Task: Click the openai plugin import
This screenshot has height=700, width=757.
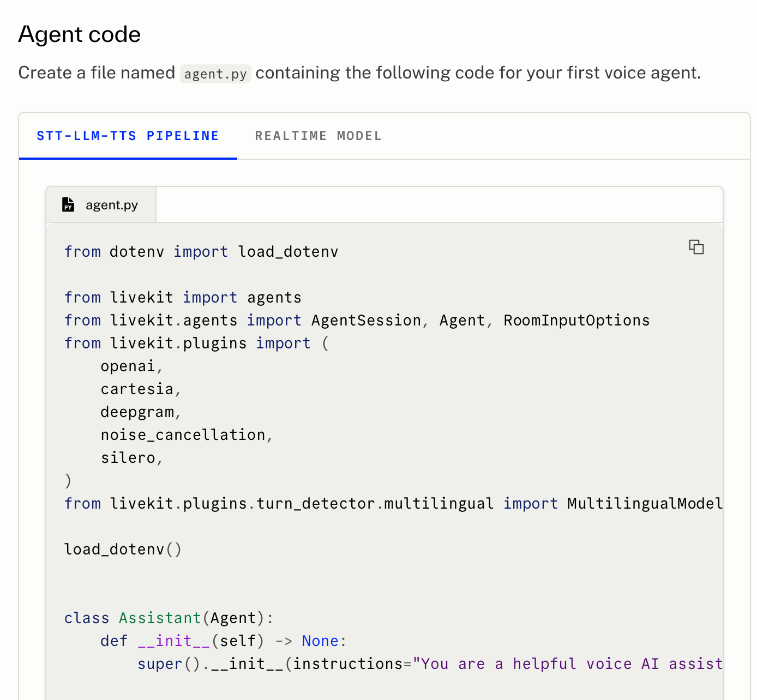Action: [x=128, y=366]
